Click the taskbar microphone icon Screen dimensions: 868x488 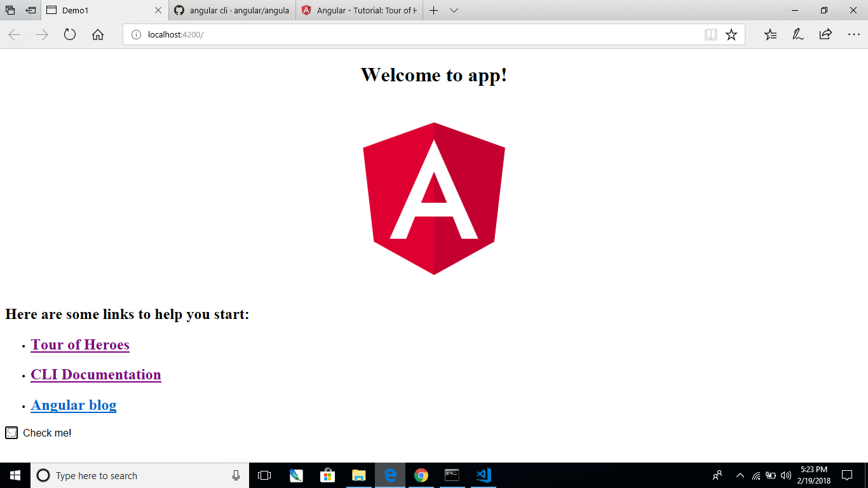tap(236, 475)
